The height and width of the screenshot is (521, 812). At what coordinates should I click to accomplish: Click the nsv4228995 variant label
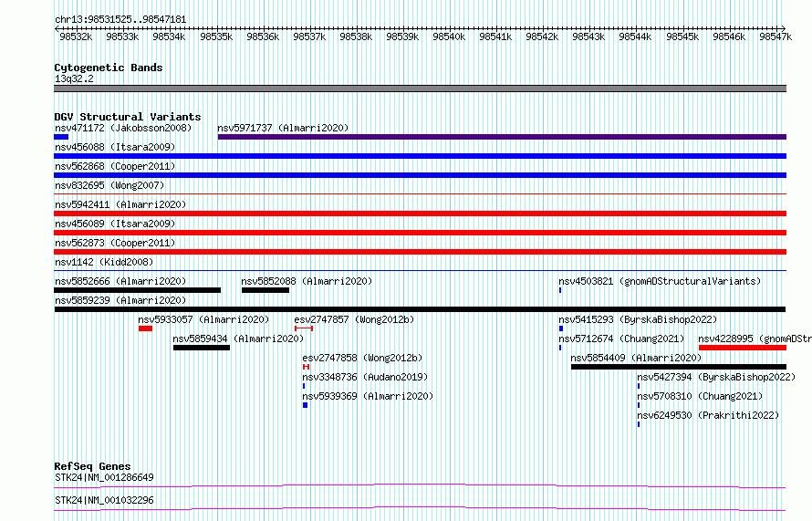[x=755, y=339]
